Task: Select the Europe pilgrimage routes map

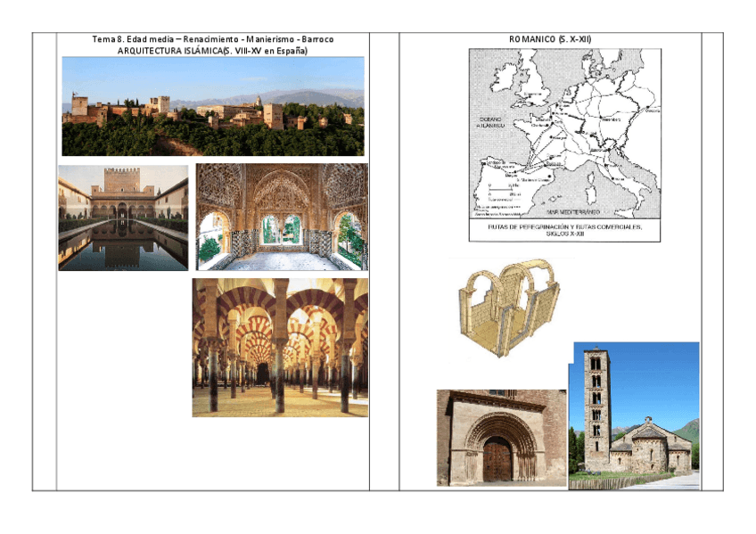Action: pyautogui.click(x=564, y=134)
